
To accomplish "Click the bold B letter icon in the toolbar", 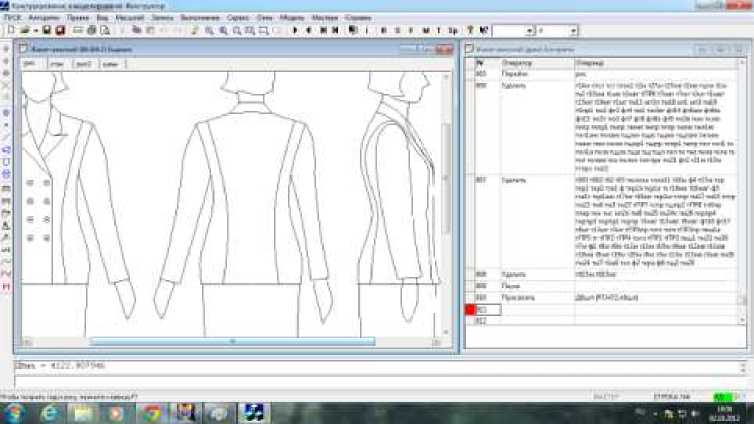I will [382, 31].
